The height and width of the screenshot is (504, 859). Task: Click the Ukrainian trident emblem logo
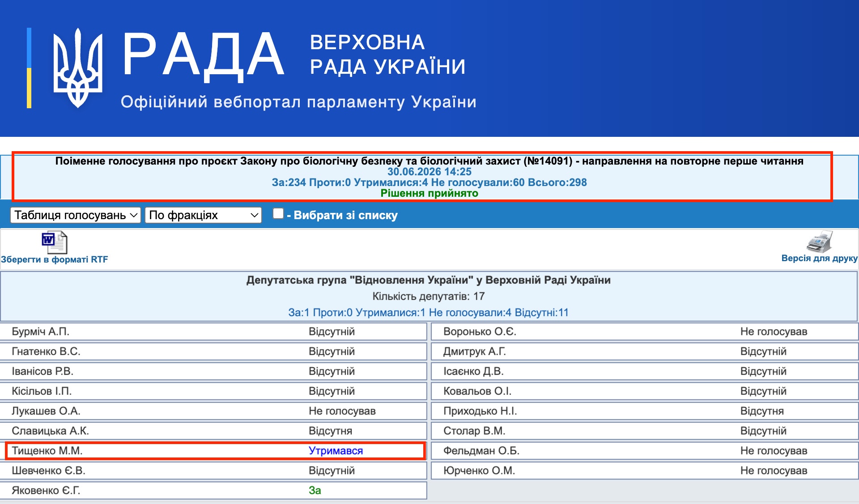click(x=78, y=68)
